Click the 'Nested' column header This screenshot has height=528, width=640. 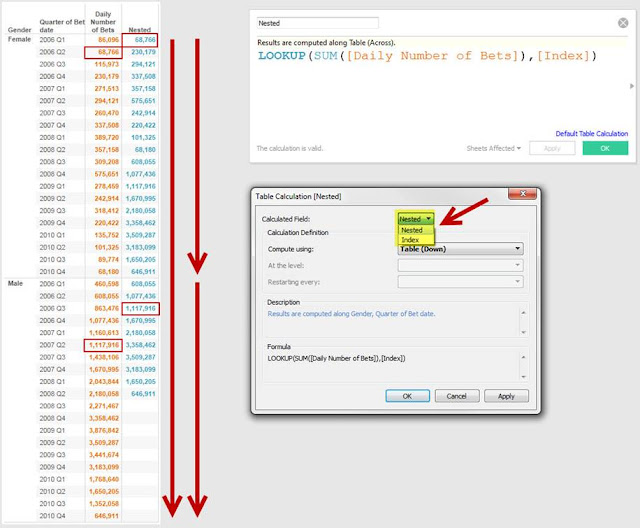(140, 30)
